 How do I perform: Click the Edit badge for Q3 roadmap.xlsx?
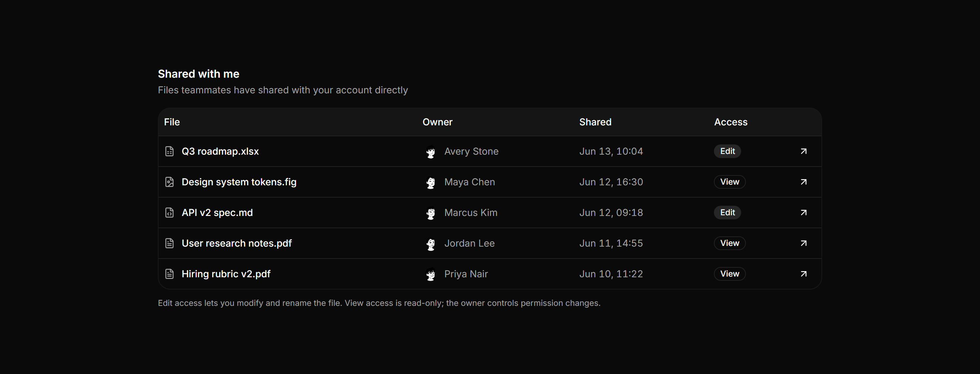(x=727, y=151)
